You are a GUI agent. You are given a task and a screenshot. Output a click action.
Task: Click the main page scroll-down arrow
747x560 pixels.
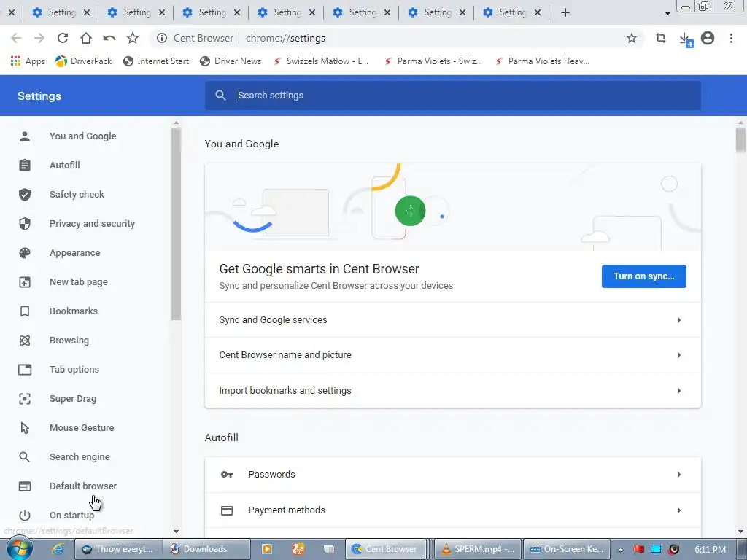(x=740, y=531)
